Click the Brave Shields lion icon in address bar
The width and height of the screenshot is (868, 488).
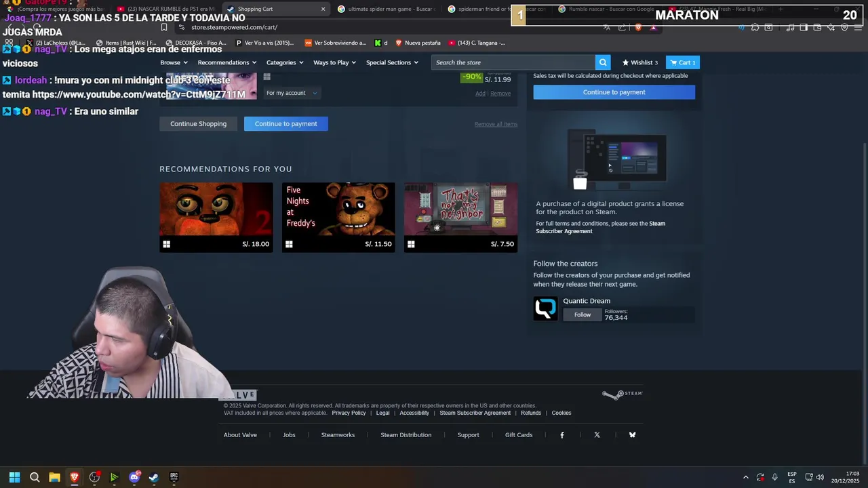click(638, 27)
